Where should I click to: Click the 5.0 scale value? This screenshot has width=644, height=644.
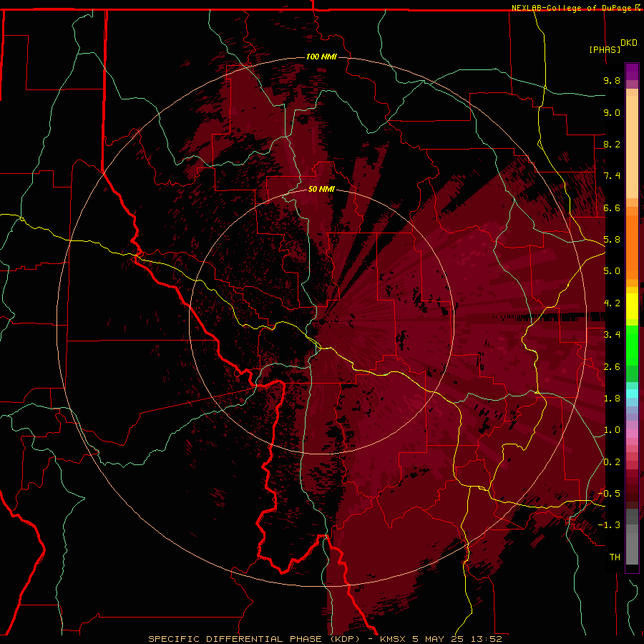612,271
